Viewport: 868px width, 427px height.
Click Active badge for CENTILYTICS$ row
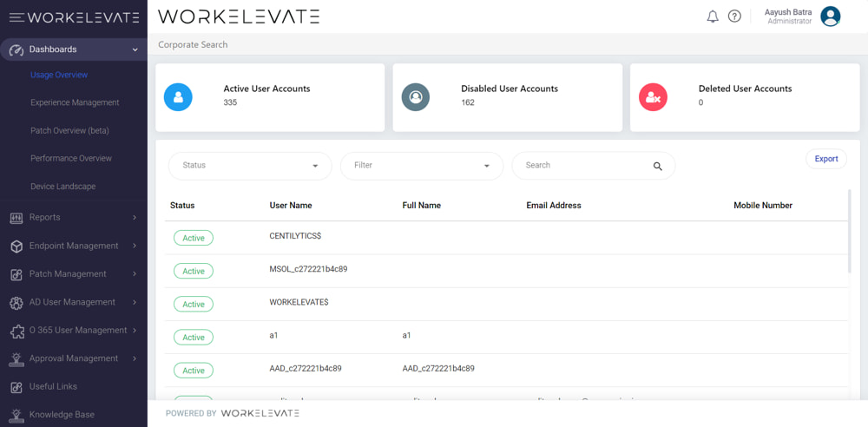194,238
